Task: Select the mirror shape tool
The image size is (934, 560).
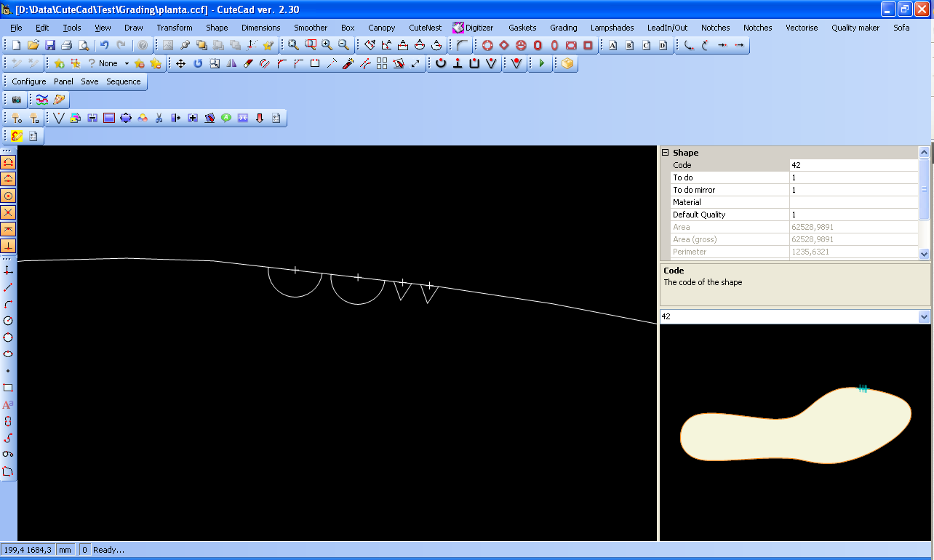Action: [231, 63]
